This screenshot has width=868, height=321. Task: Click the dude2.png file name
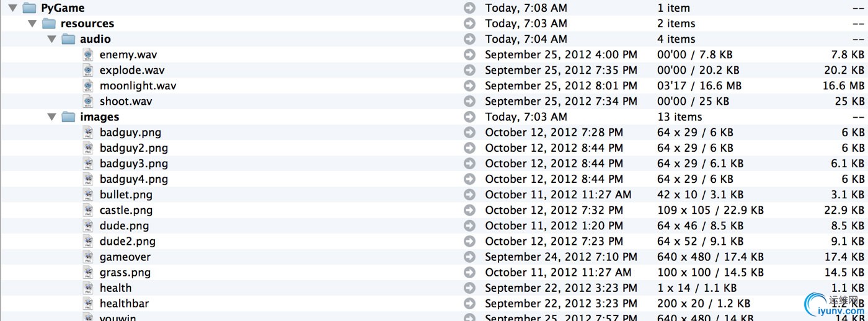click(x=128, y=241)
